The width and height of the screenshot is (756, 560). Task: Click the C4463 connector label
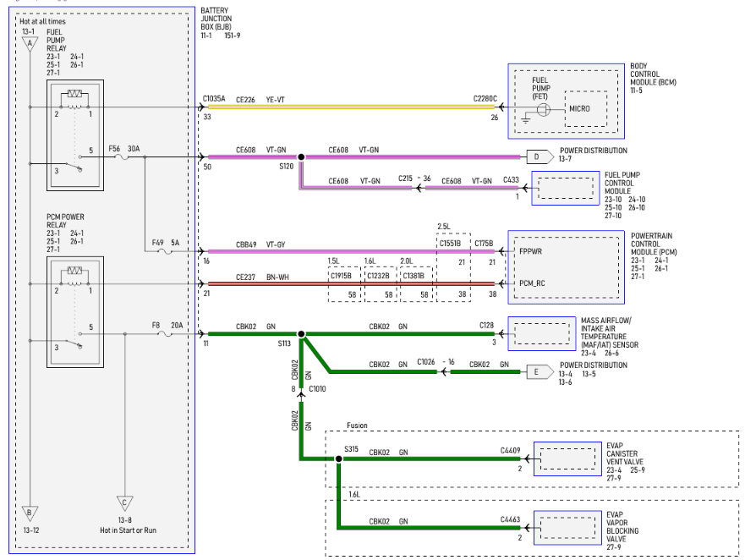[x=510, y=519]
